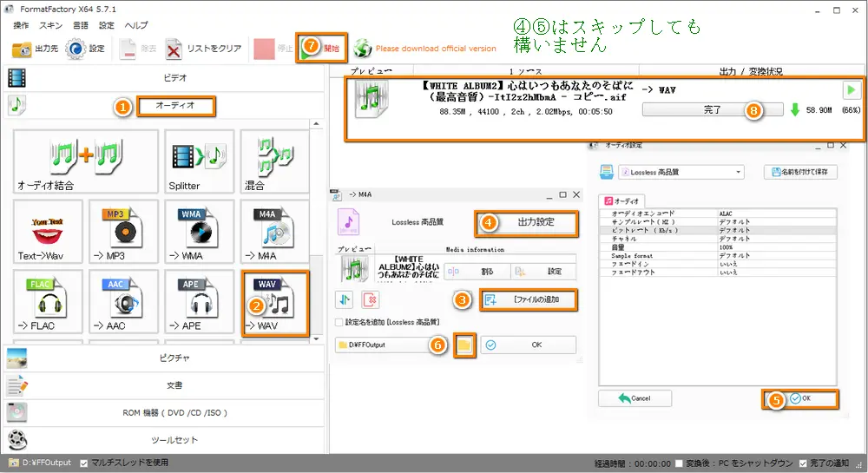868x473 pixels.
Task: Toggle マルチスレッドを使用 checkbox
Action: (x=83, y=463)
